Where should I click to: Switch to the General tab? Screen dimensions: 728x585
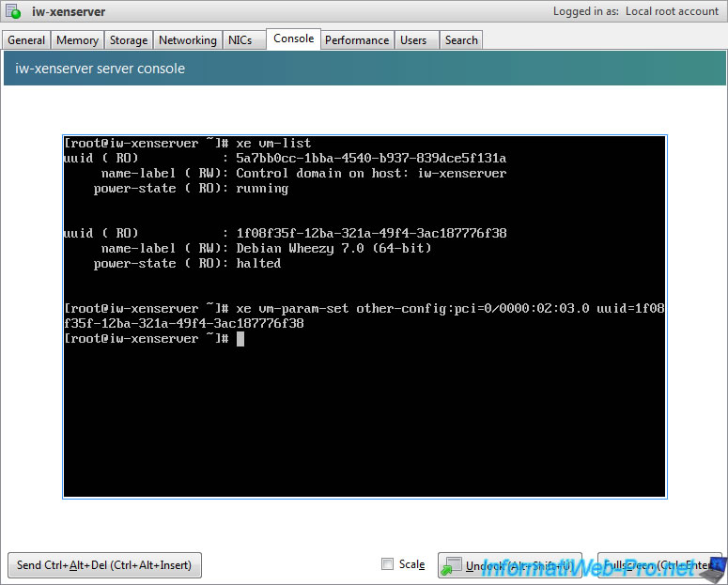(26, 40)
